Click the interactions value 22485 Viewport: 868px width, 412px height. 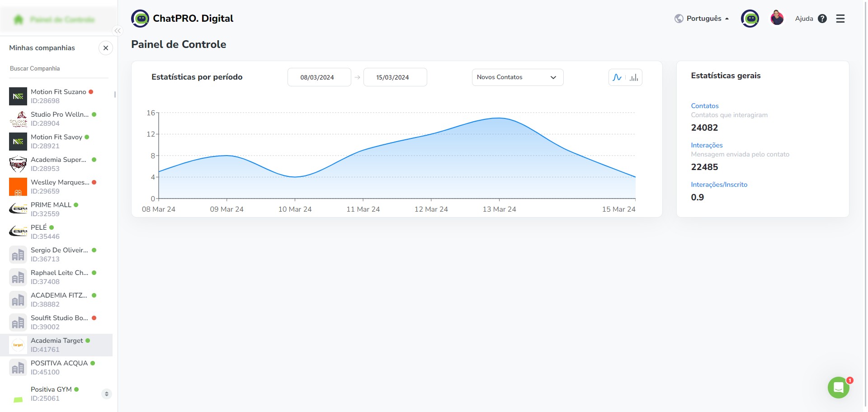pyautogui.click(x=704, y=167)
